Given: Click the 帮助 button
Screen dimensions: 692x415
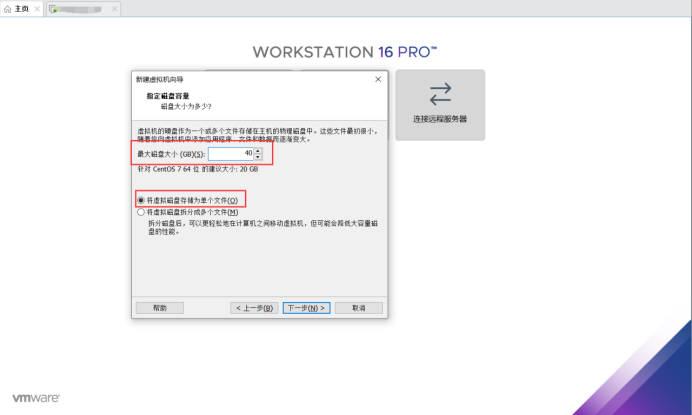Looking at the screenshot, I should click(160, 308).
